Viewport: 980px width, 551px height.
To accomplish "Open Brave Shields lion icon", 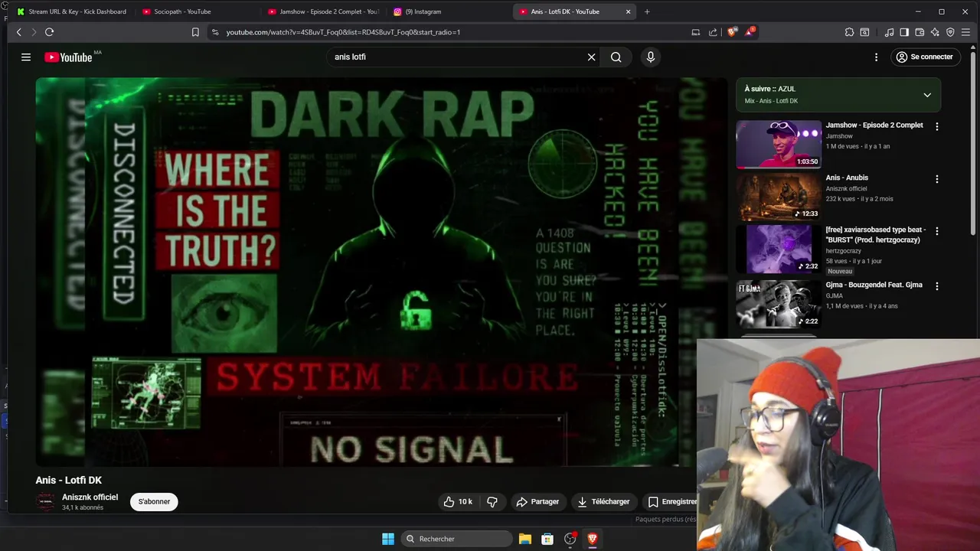I will pyautogui.click(x=732, y=32).
